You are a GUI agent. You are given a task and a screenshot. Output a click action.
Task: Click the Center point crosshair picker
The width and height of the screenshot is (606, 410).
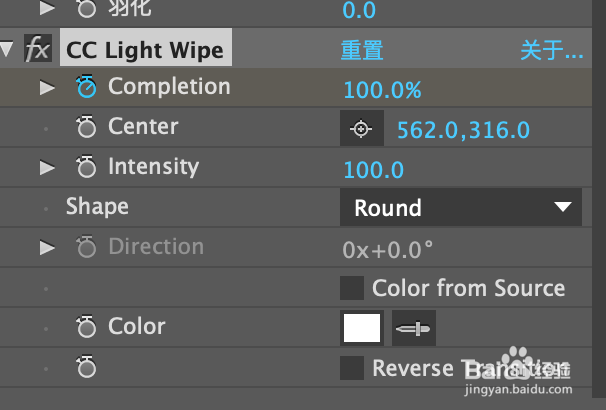point(362,128)
